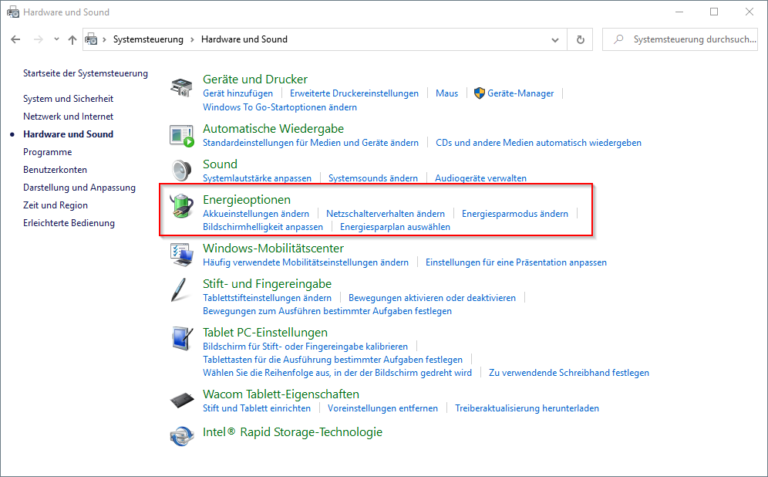This screenshot has height=477, width=768.
Task: Open the Energieoptionen heading
Action: (246, 200)
